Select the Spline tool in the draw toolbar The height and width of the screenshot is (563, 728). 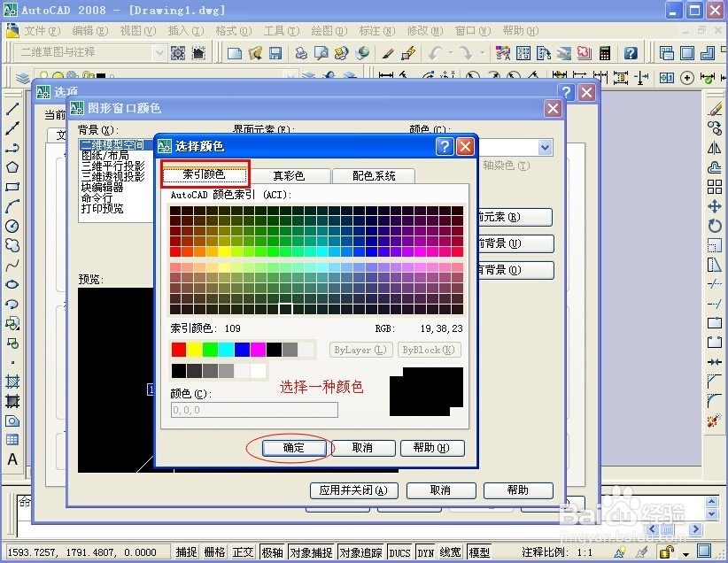pyautogui.click(x=12, y=265)
